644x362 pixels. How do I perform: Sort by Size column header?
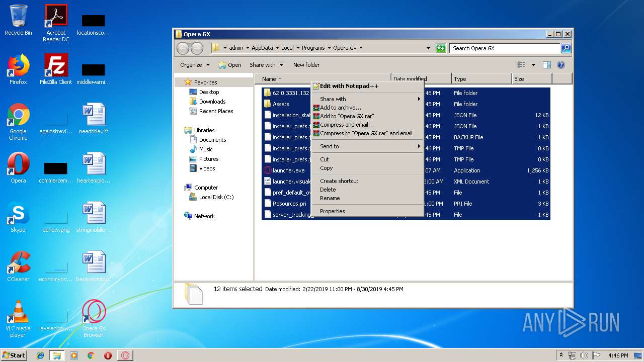pyautogui.click(x=532, y=79)
